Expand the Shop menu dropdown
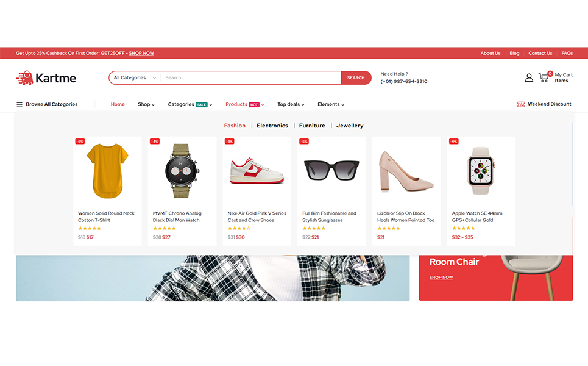Image resolution: width=588 pixels, height=366 pixels. (146, 104)
